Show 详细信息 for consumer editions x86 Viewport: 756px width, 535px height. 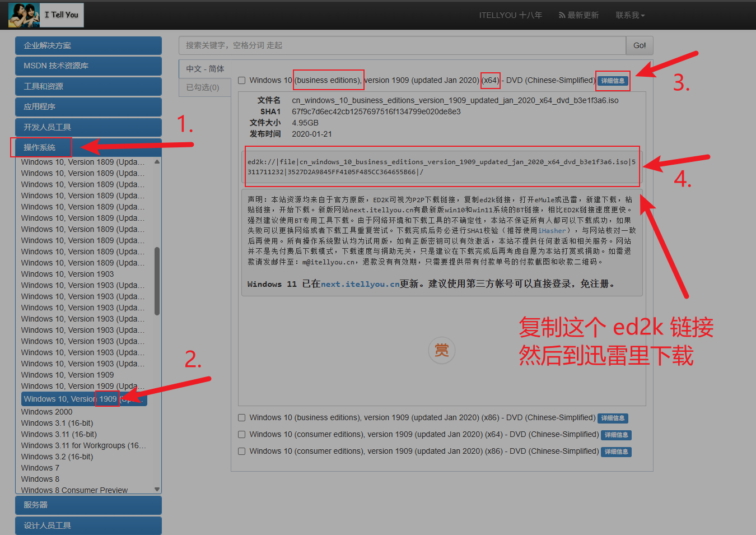coord(617,452)
